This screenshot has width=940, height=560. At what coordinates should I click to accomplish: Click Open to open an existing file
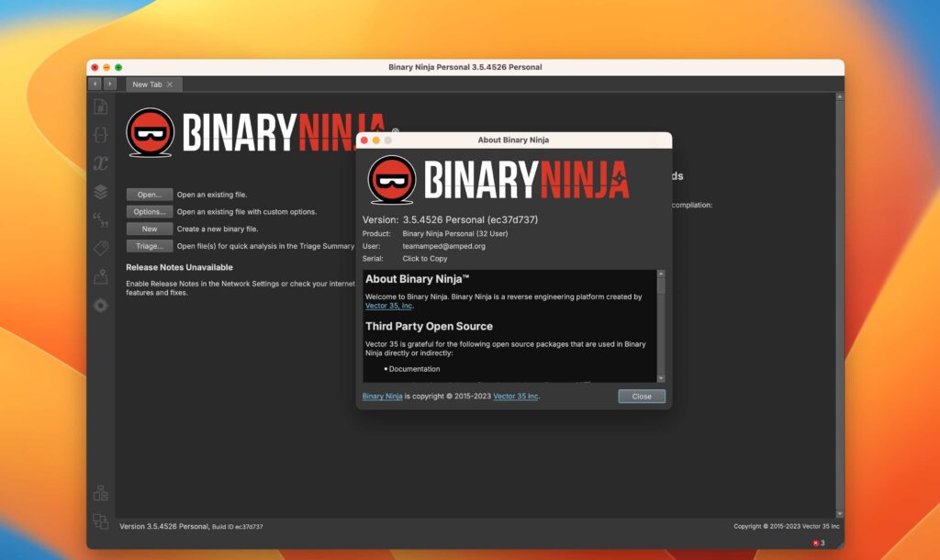pyautogui.click(x=149, y=194)
